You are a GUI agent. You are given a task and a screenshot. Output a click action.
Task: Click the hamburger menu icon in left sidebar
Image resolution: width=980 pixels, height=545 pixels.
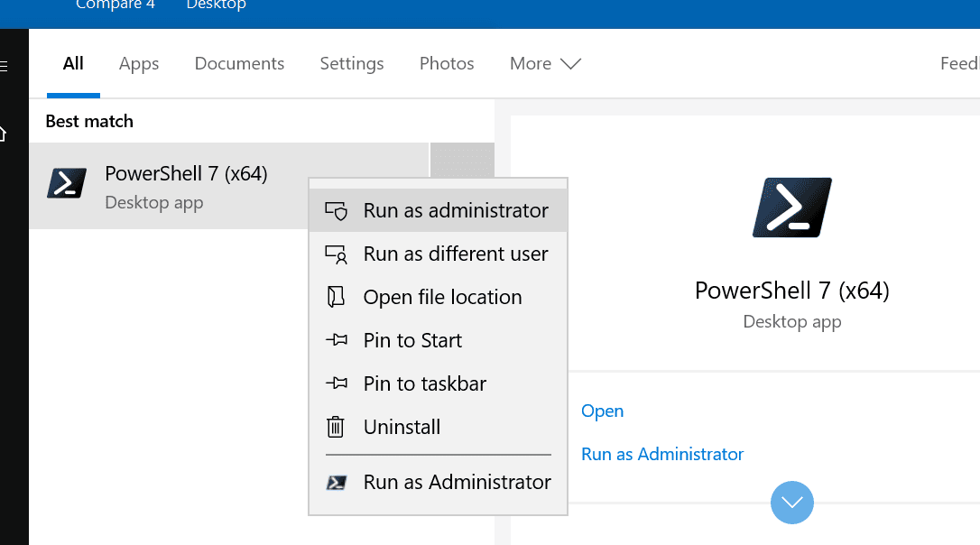4,66
